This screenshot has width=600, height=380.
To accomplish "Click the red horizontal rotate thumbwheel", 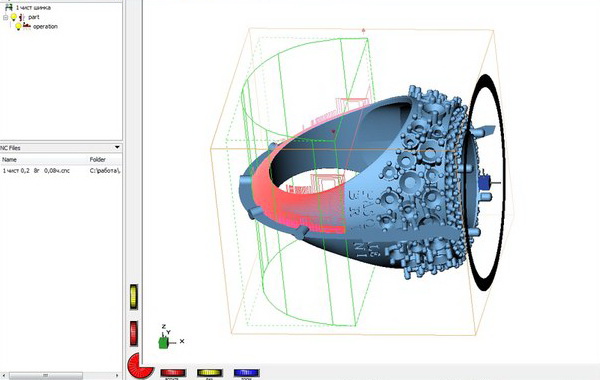I will (x=173, y=372).
